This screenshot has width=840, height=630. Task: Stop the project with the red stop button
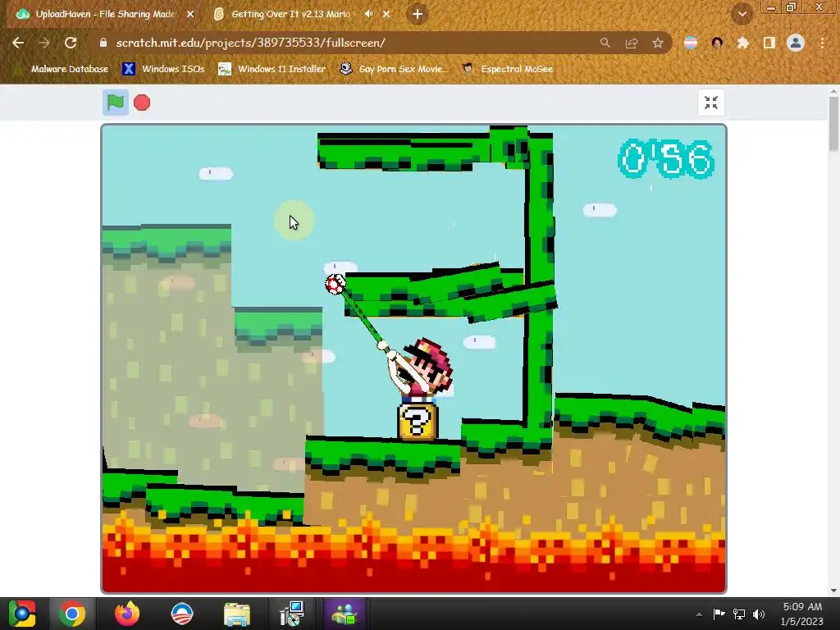point(142,103)
